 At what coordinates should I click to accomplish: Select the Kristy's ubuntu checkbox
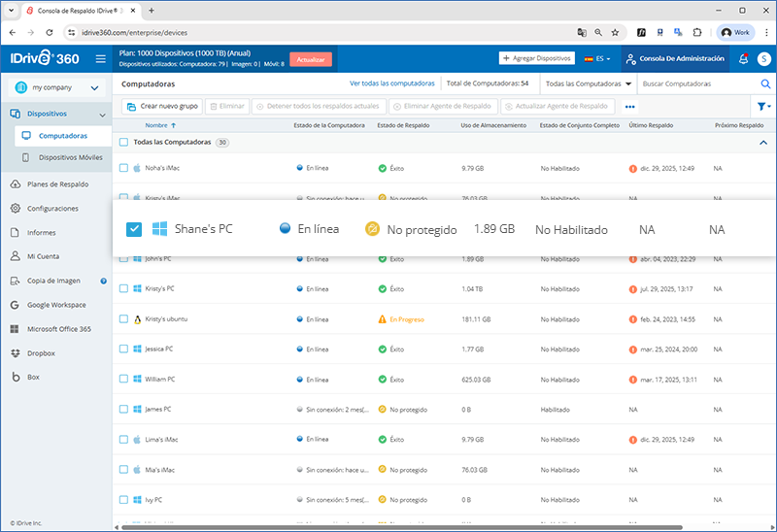click(x=123, y=319)
